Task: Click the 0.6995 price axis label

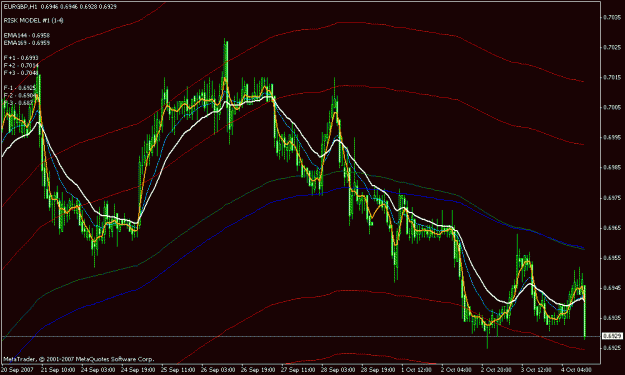Action: click(611, 137)
